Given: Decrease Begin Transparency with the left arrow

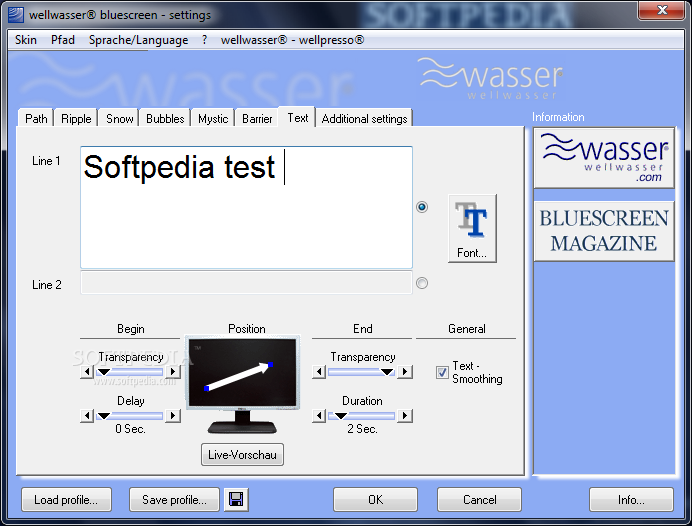Looking at the screenshot, I should [87, 372].
